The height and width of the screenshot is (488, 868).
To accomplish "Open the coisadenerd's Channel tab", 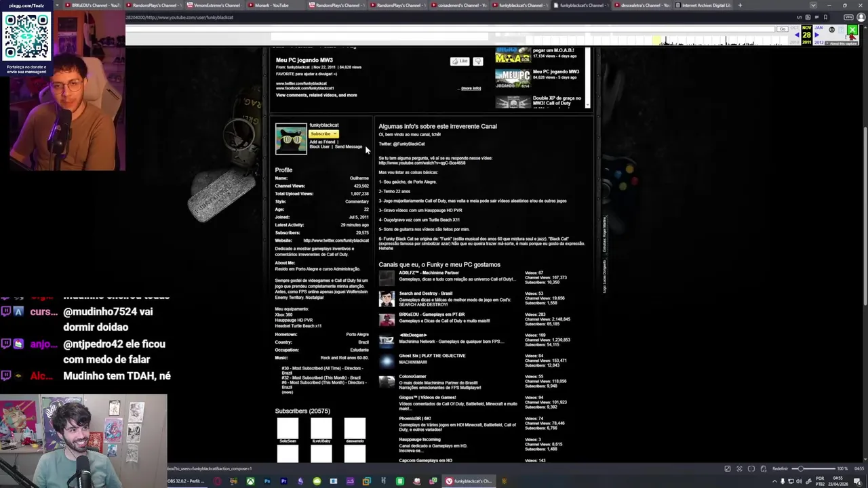I will 460,5.
